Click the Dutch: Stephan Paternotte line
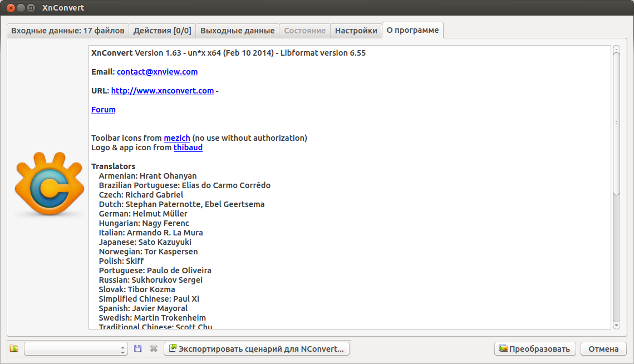The height and width of the screenshot is (364, 634). click(181, 204)
